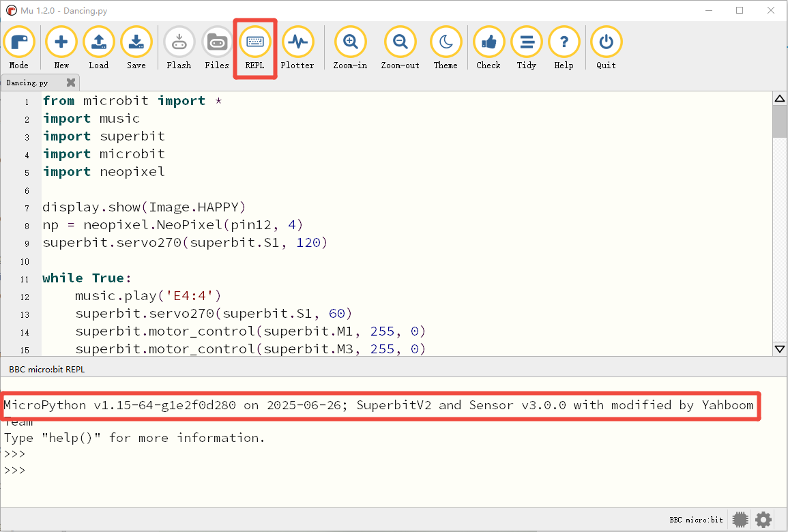Click the 'display.show(Image.HAPPY)' line
The height and width of the screenshot is (532, 788).
pyautogui.click(x=144, y=207)
